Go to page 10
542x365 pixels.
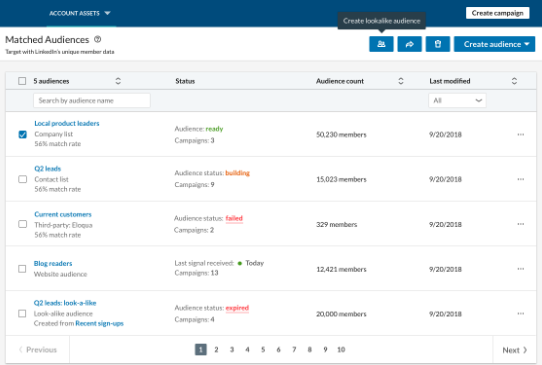(x=341, y=349)
